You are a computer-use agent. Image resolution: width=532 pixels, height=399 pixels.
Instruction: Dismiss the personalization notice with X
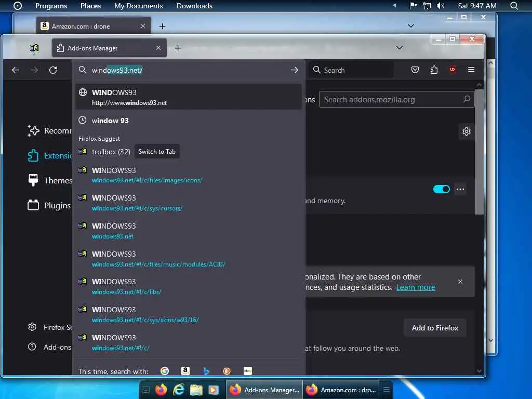click(x=460, y=282)
